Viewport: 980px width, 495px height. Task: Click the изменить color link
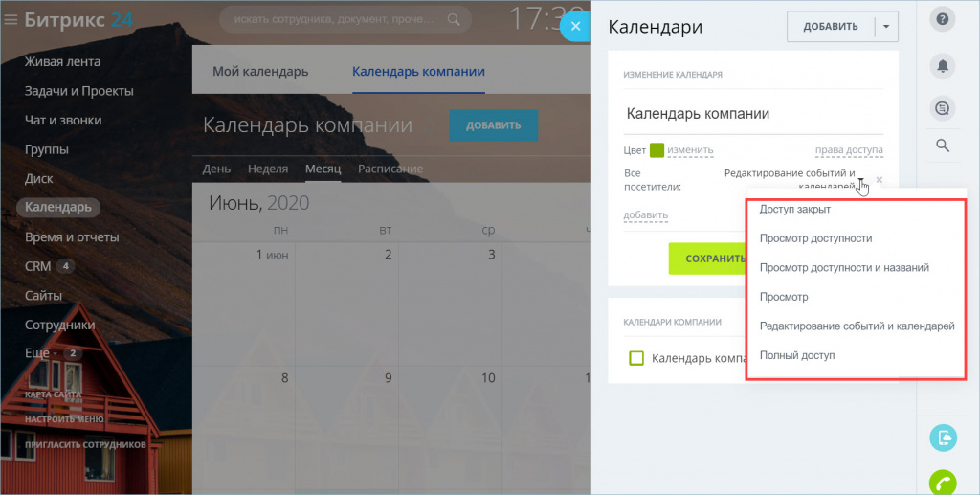690,150
